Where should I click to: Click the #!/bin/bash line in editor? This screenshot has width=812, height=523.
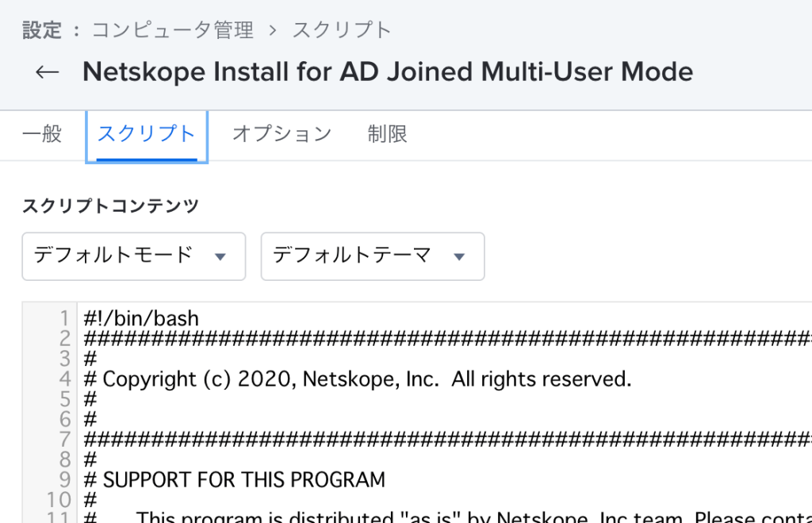pos(141,318)
